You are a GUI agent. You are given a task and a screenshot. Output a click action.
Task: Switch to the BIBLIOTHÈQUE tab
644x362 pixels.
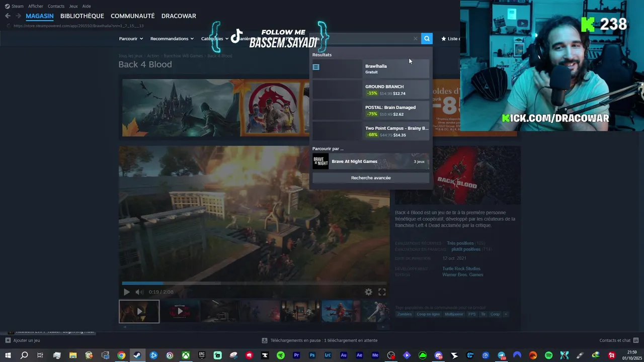click(82, 16)
